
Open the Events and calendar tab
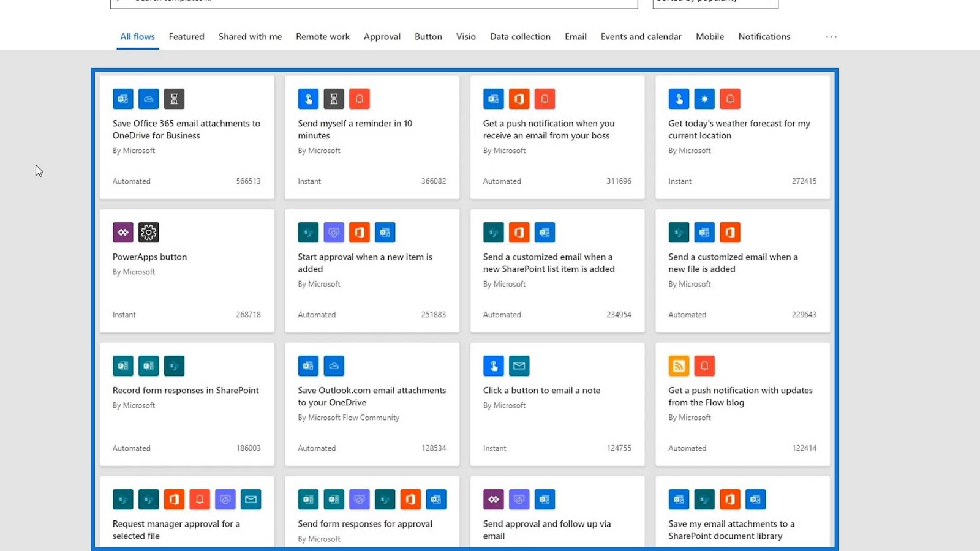(x=641, y=37)
